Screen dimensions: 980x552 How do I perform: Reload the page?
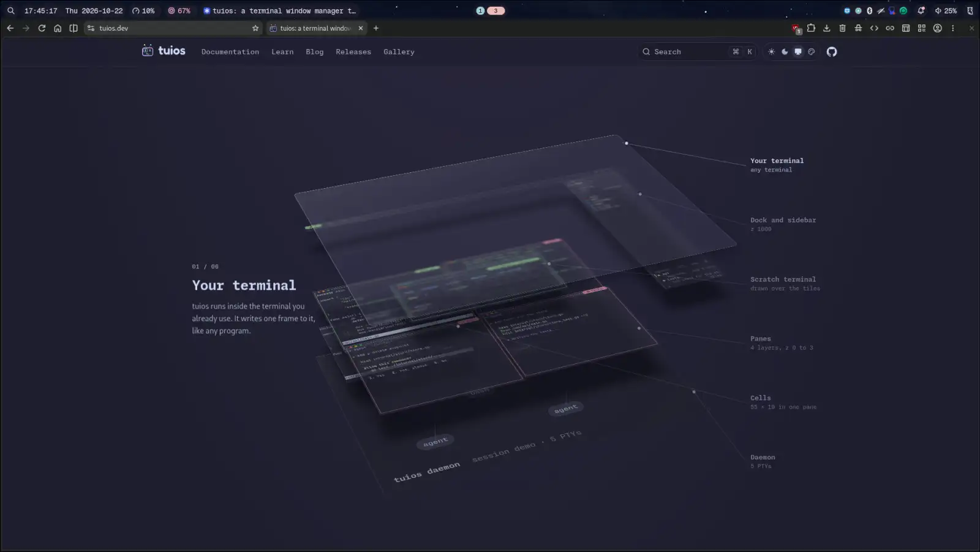42,28
